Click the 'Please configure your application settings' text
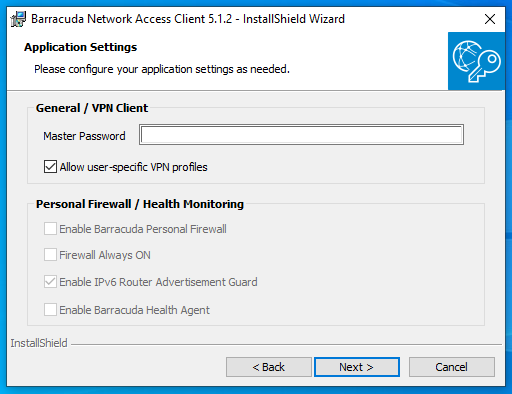Viewport: 512px width, 394px height. (x=162, y=69)
